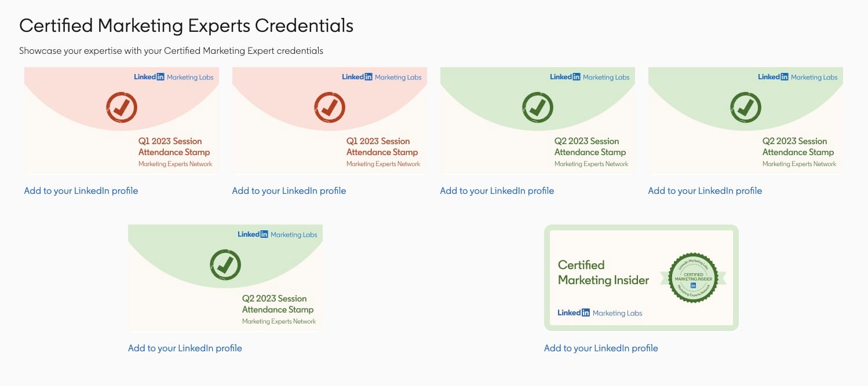
Task: Click the red checkmark on second Q1 stamp
Action: (330, 107)
